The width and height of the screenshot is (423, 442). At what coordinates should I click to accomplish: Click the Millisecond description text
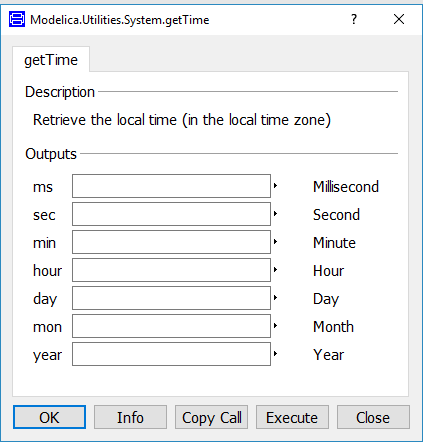346,187
